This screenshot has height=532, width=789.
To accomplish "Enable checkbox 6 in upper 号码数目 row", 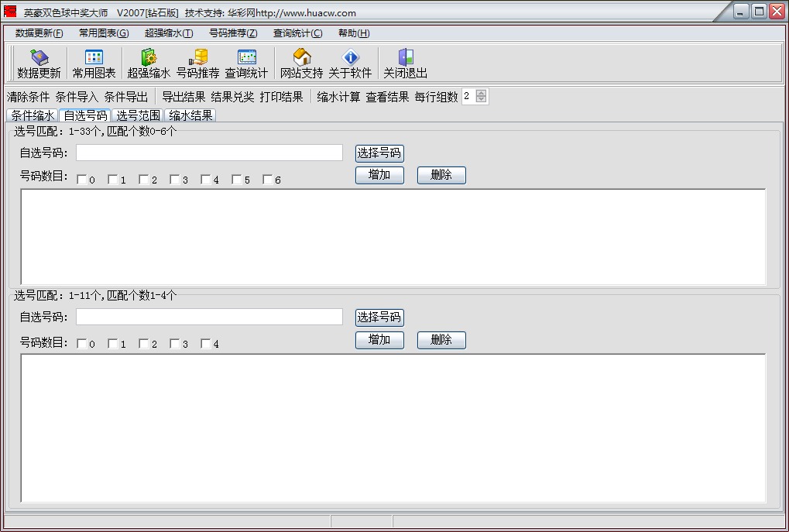I will (268, 180).
